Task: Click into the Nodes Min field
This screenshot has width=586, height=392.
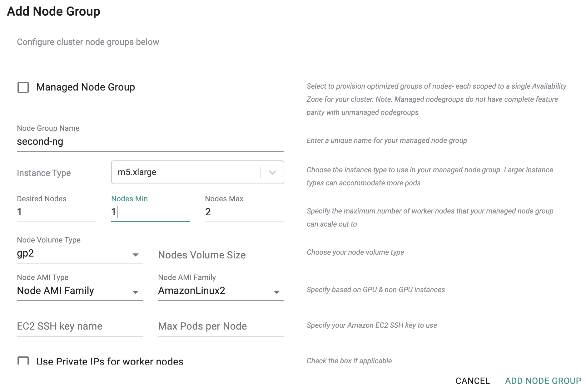Action: click(150, 212)
